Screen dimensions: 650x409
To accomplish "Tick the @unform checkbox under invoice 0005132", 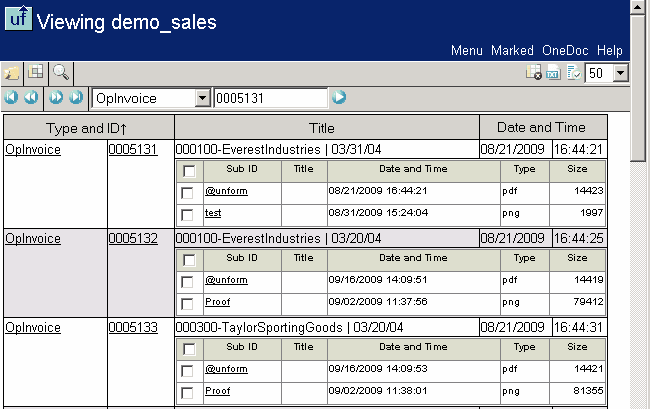I will (x=187, y=282).
